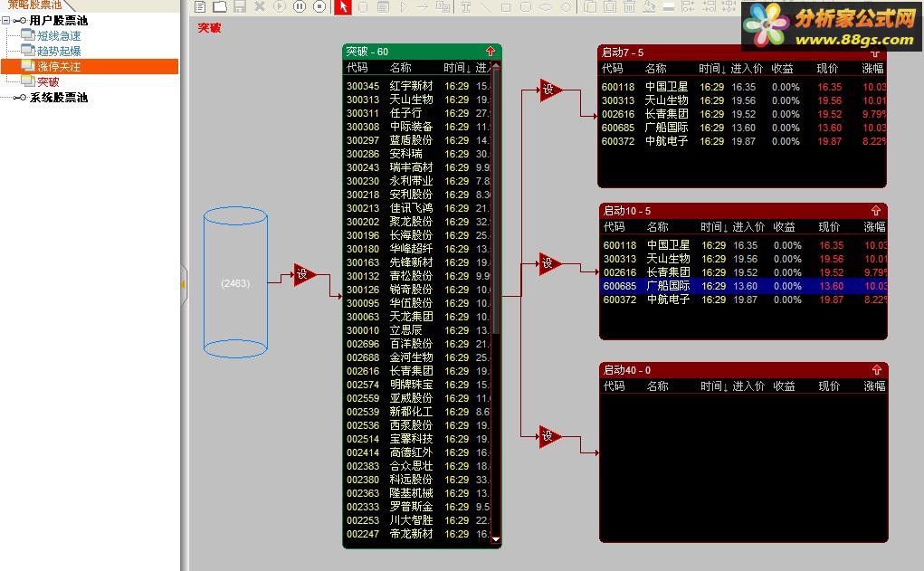Select 红宇新材 300345 row in 突破 list

coord(417,86)
